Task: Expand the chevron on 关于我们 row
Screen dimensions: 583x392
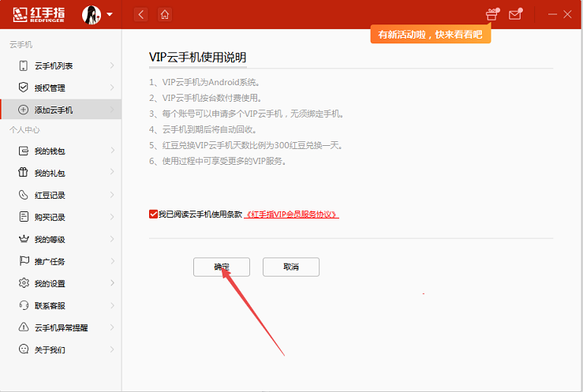Action: point(112,349)
